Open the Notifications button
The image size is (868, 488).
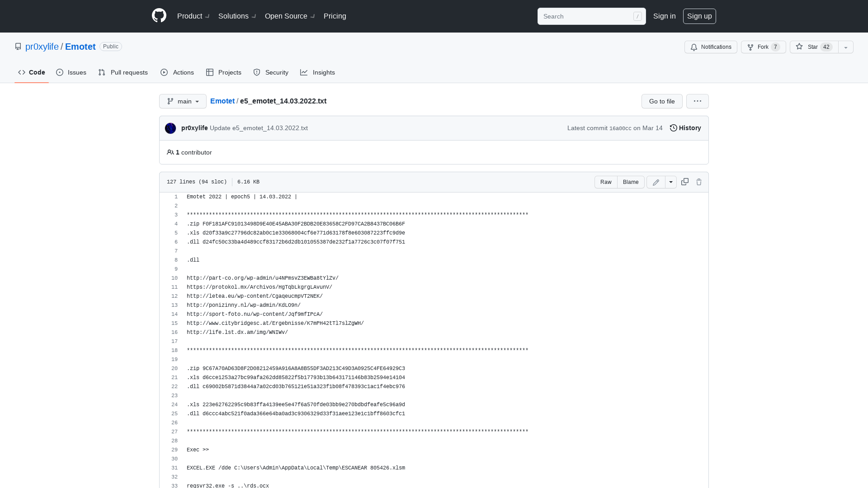coord(711,47)
